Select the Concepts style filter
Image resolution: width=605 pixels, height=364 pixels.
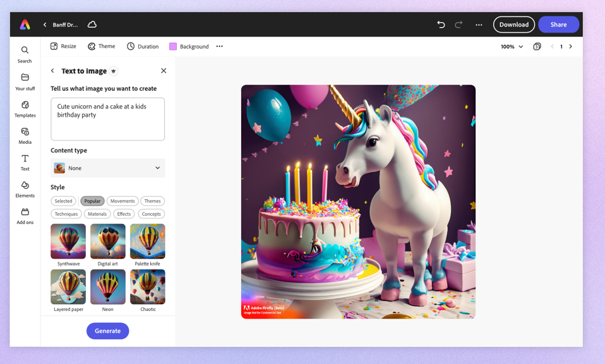(152, 214)
